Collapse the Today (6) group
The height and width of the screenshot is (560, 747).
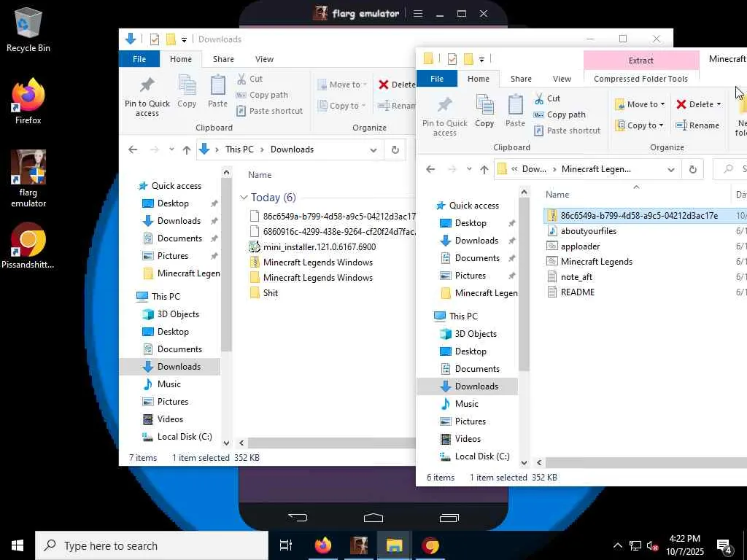[x=244, y=197]
